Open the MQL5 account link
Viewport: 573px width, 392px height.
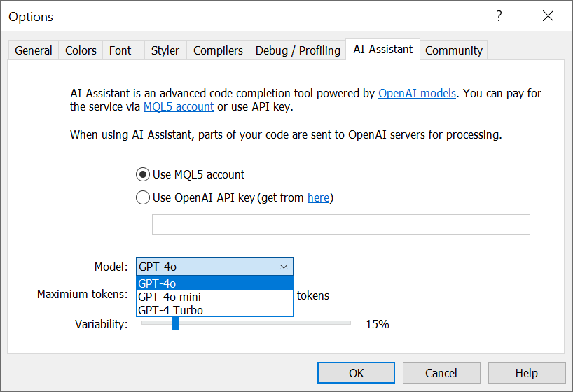[179, 106]
